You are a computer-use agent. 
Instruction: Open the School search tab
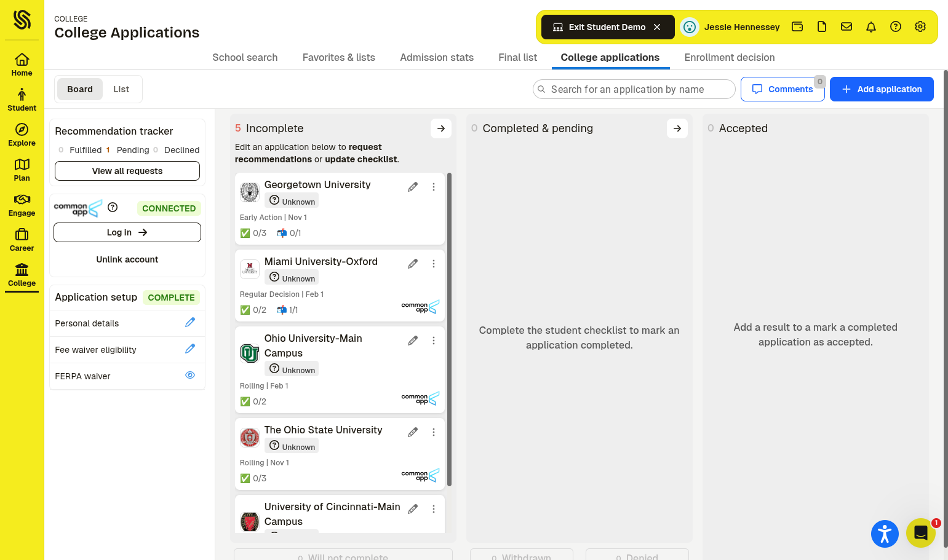pyautogui.click(x=245, y=57)
